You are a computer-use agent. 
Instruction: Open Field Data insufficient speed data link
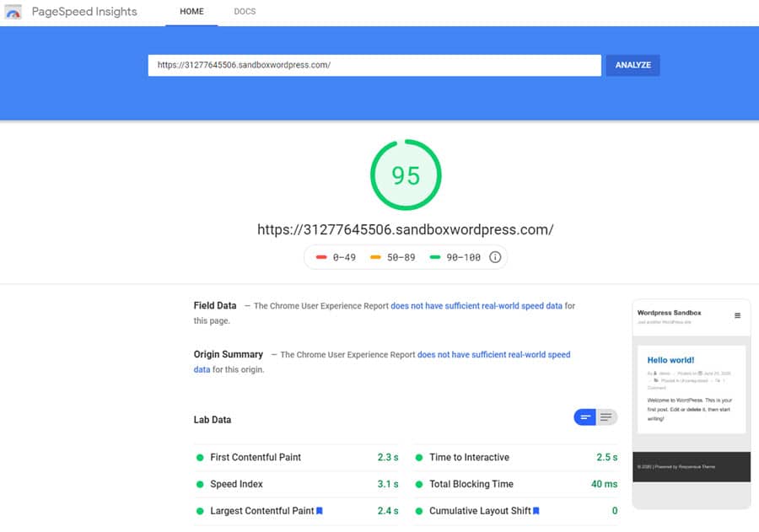click(x=476, y=306)
